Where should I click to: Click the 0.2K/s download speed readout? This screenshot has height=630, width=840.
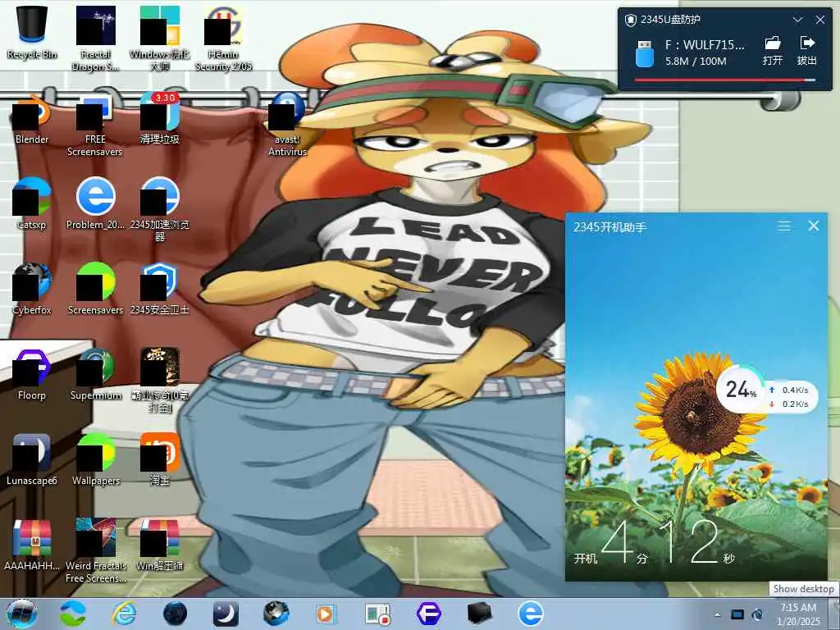click(x=788, y=404)
